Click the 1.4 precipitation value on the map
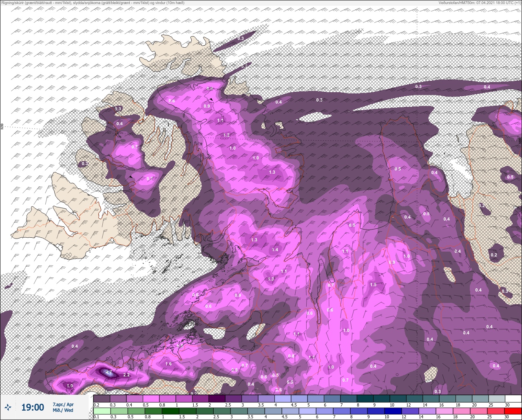Image resolution: width=522 pixels, height=420 pixels. click(275, 250)
